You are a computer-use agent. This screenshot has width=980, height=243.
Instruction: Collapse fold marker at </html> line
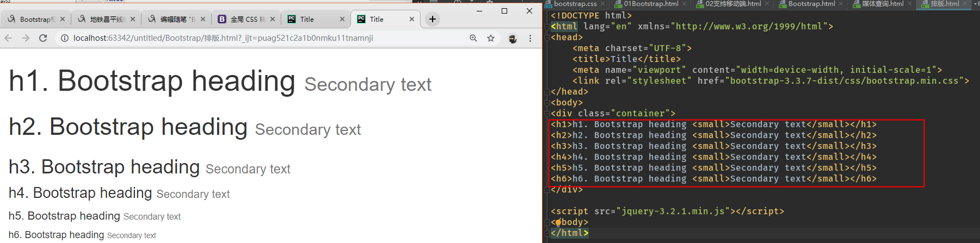[x=547, y=233]
